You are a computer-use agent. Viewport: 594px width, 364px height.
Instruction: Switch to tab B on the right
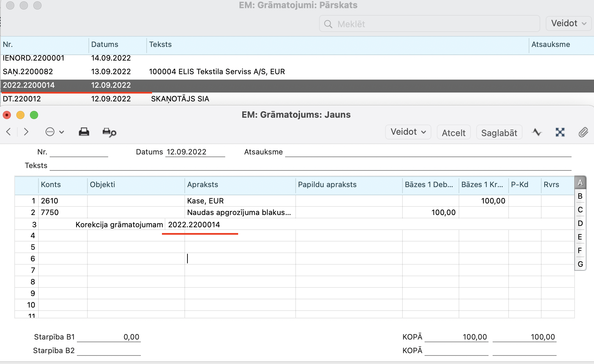[x=580, y=196]
